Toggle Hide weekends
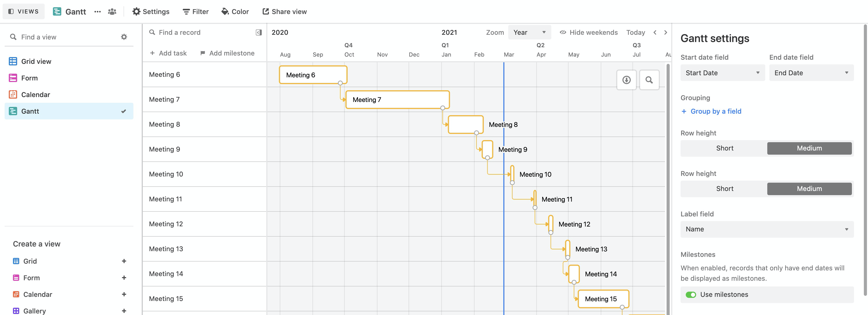The width and height of the screenshot is (868, 315). (589, 32)
